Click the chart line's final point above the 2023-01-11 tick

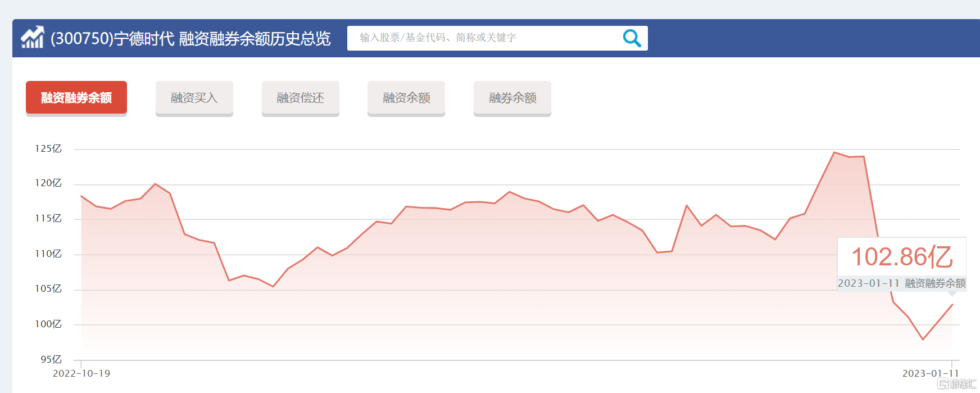click(x=952, y=304)
